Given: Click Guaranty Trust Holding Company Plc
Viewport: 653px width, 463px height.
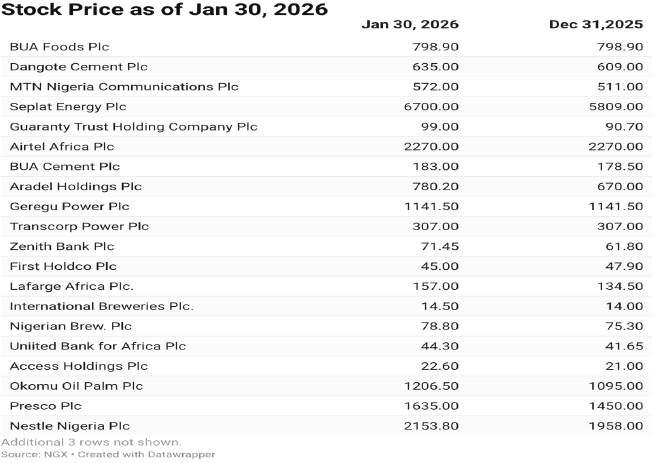Looking at the screenshot, I should [133, 127].
